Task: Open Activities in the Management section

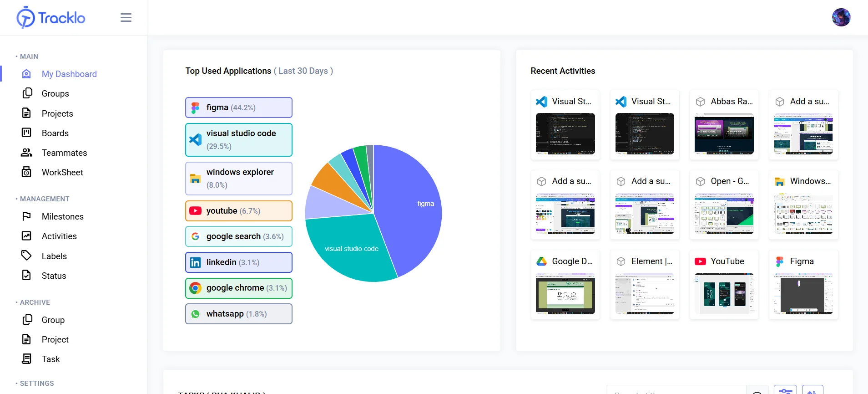Action: coord(59,236)
